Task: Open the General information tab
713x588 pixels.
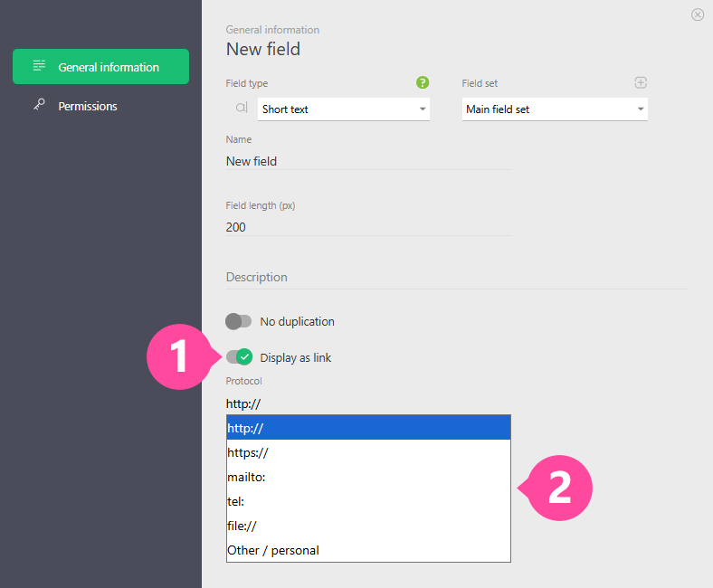Action: (100, 67)
